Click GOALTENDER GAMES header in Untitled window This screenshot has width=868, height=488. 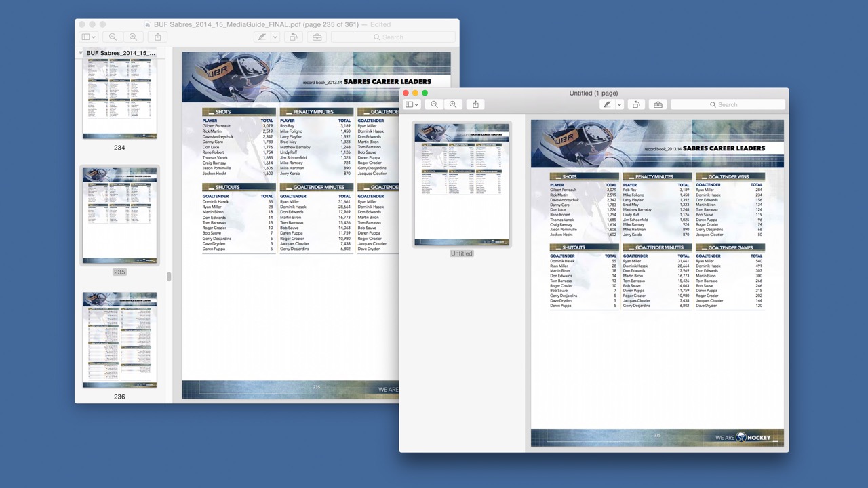tap(730, 248)
